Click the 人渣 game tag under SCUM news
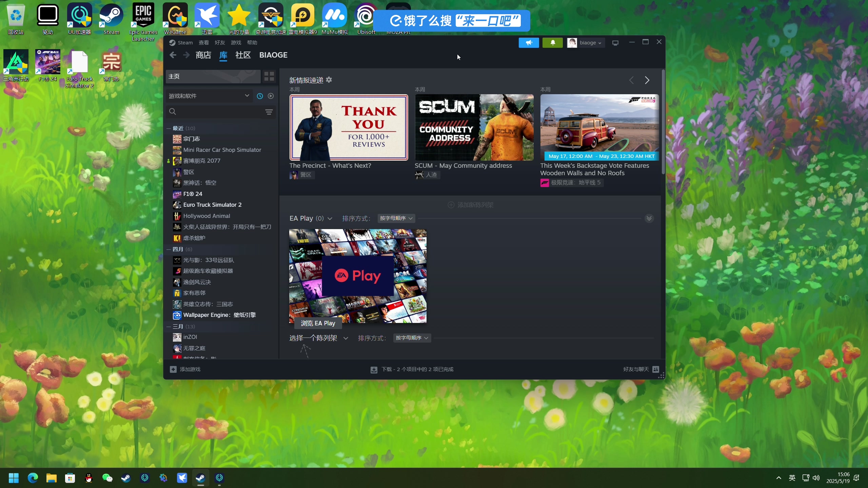Viewport: 868px width, 488px height. coord(427,175)
